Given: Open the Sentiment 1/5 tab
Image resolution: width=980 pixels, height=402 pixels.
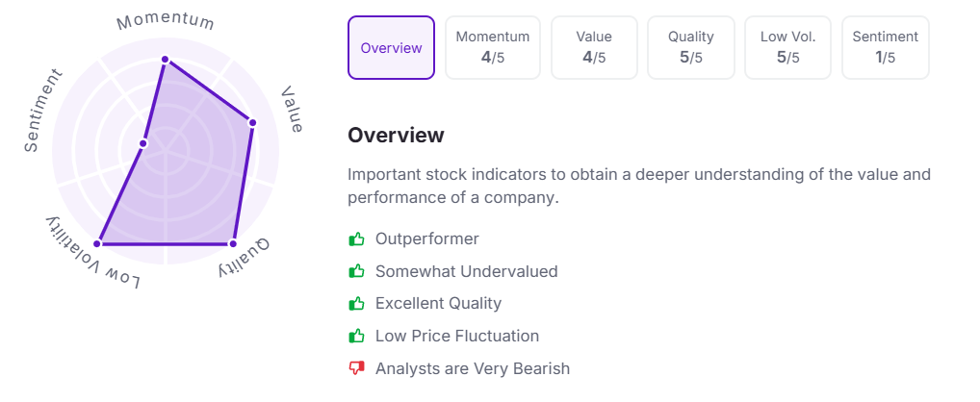Looking at the screenshot, I should [885, 47].
